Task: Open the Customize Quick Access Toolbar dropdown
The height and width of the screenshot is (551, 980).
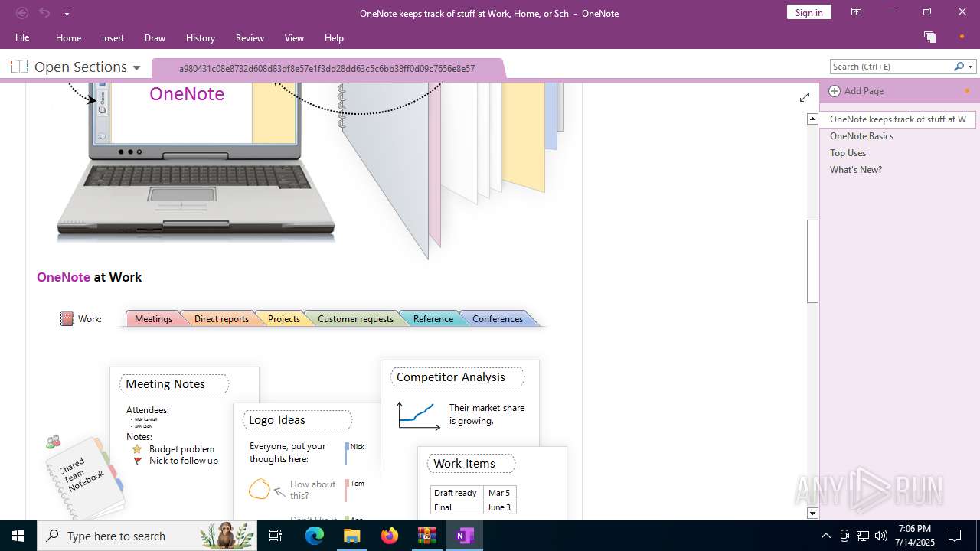Action: [x=67, y=13]
